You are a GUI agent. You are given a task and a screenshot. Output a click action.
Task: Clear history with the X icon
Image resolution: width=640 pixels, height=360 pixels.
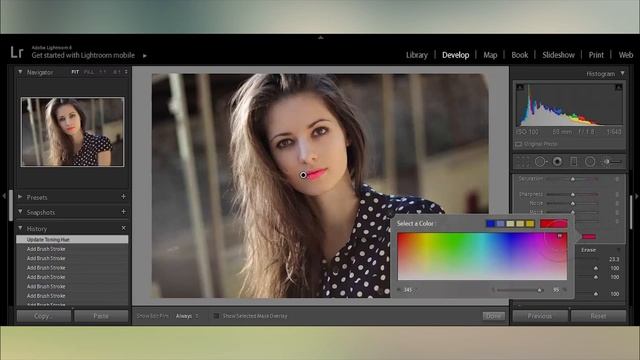tap(123, 228)
